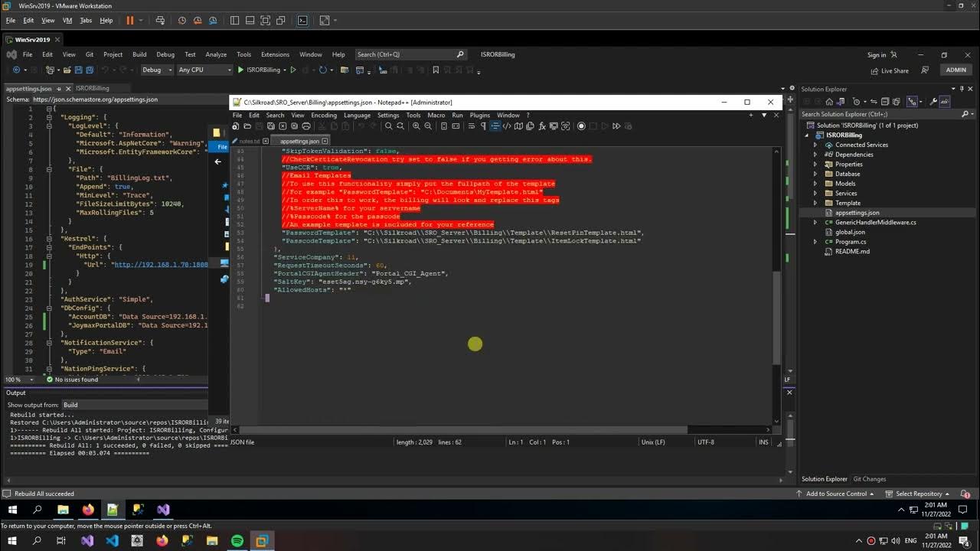This screenshot has width=980, height=551.
Task: Click Notepad++ vertical scrollbar thumb
Action: [x=776, y=318]
